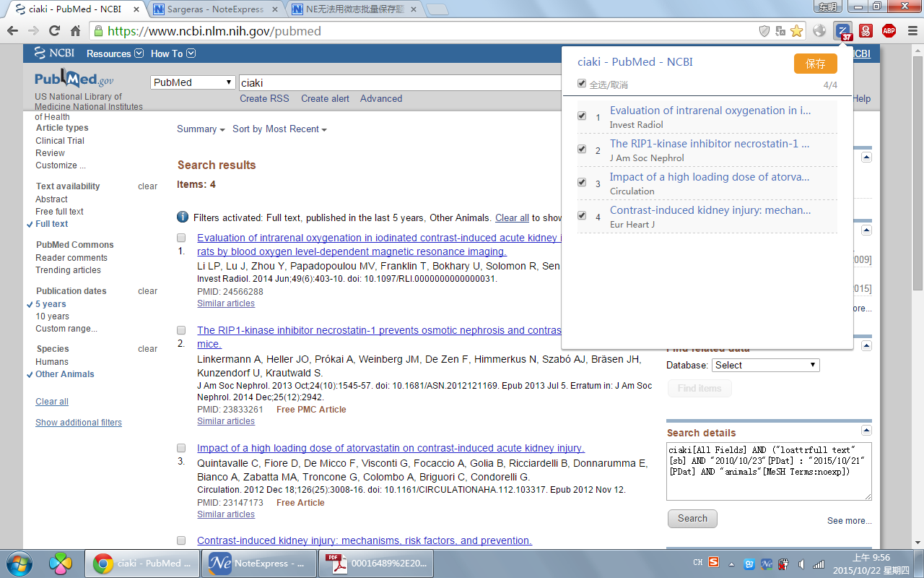Image resolution: width=924 pixels, height=578 pixels.
Task: Go to the browser home page icon
Action: point(75,31)
